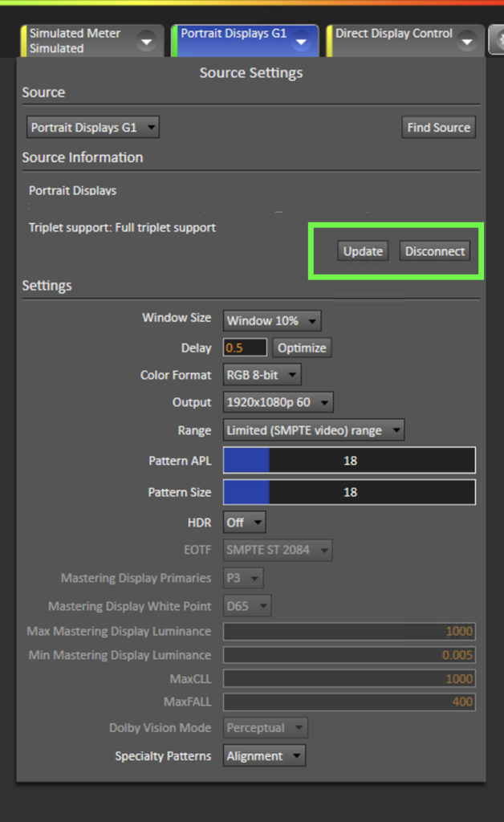Image resolution: width=504 pixels, height=822 pixels.
Task: Open the Window Size dropdown
Action: [272, 321]
